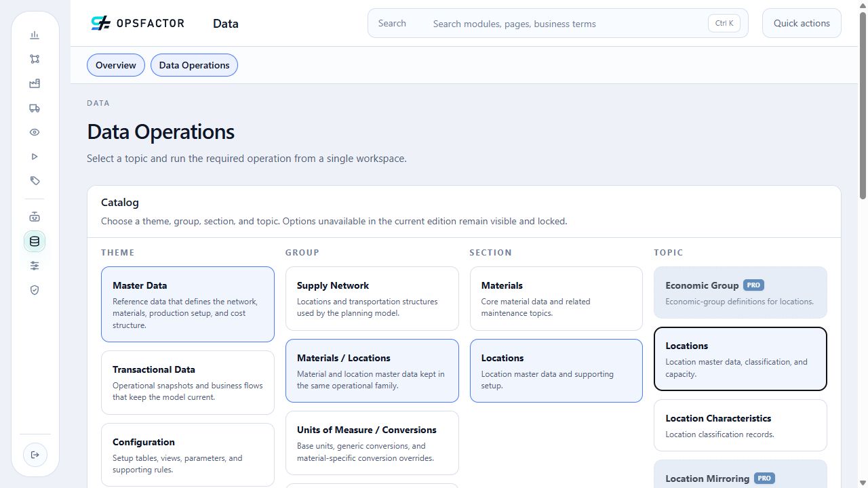This screenshot has height=488, width=868.
Task: Click the TOPIC column header
Action: point(669,253)
